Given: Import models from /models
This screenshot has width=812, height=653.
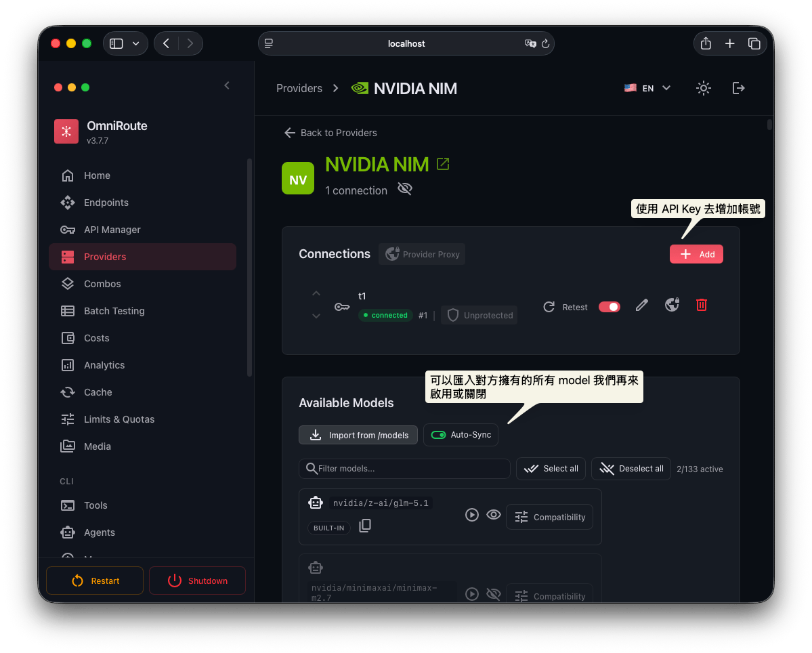Looking at the screenshot, I should click(x=358, y=435).
